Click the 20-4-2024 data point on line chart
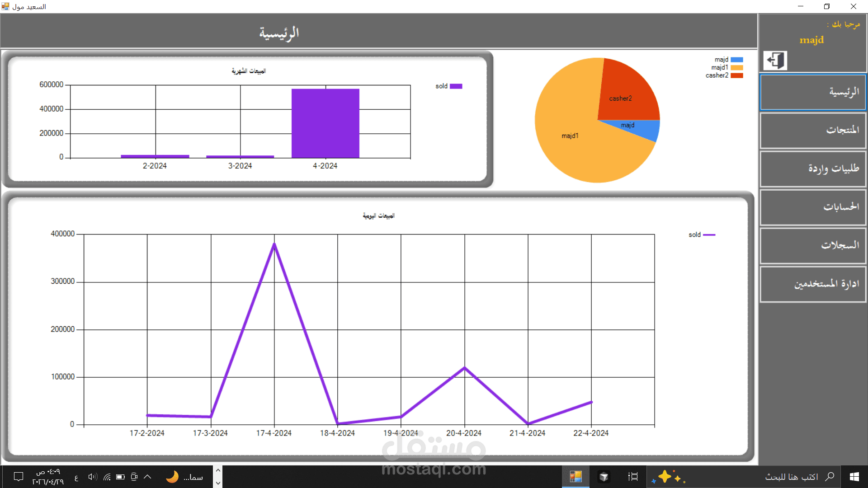 pyautogui.click(x=464, y=368)
